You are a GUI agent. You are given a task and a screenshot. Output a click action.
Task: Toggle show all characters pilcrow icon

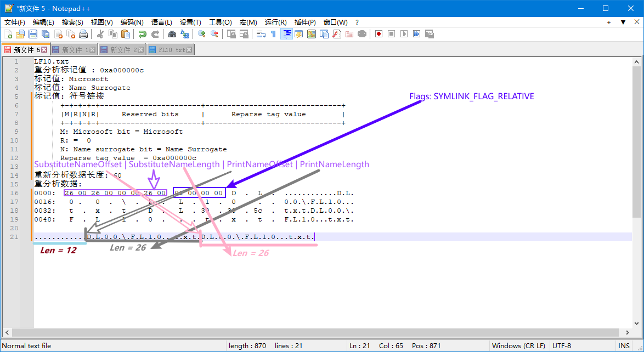click(x=273, y=34)
